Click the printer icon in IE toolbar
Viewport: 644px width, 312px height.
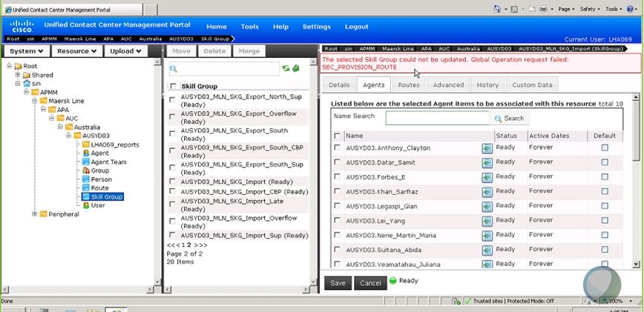click(x=543, y=9)
